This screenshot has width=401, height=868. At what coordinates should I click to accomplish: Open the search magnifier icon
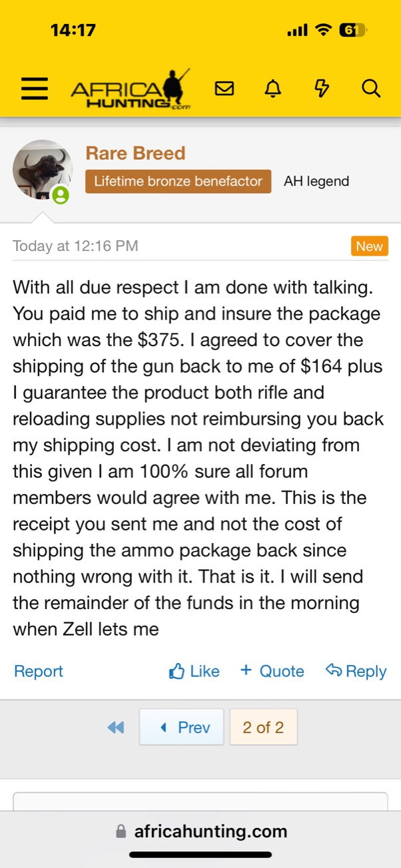coord(370,89)
